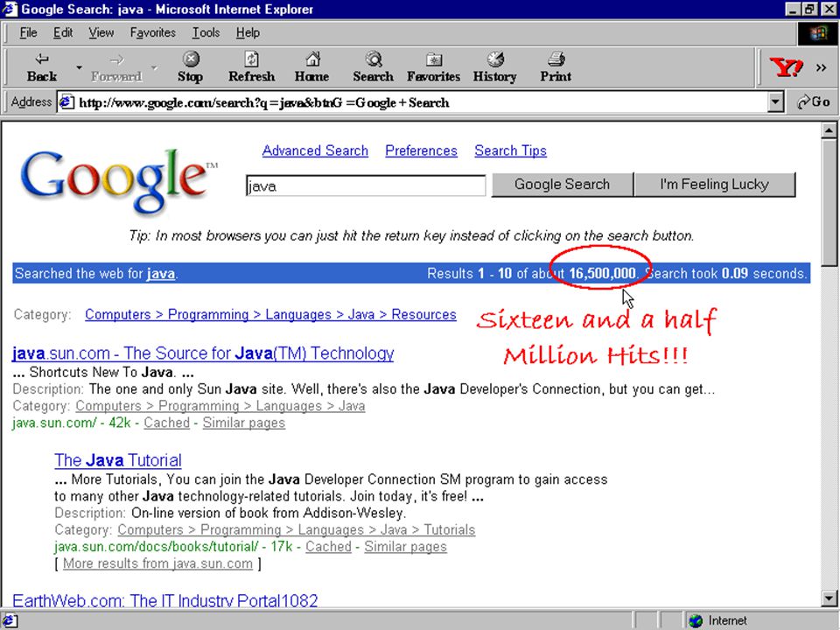Viewport: 840px width, 630px height.
Task: Open Similar pages for the tutorial 17k result
Action: coord(405,546)
